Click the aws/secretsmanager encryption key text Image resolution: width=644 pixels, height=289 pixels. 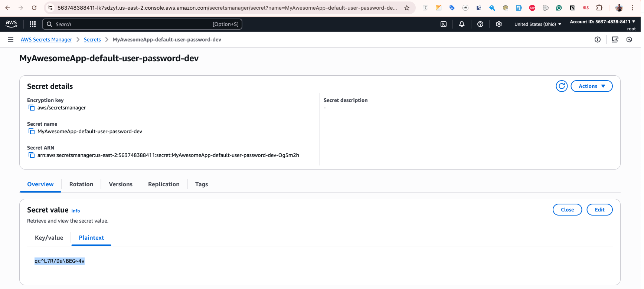pos(62,108)
